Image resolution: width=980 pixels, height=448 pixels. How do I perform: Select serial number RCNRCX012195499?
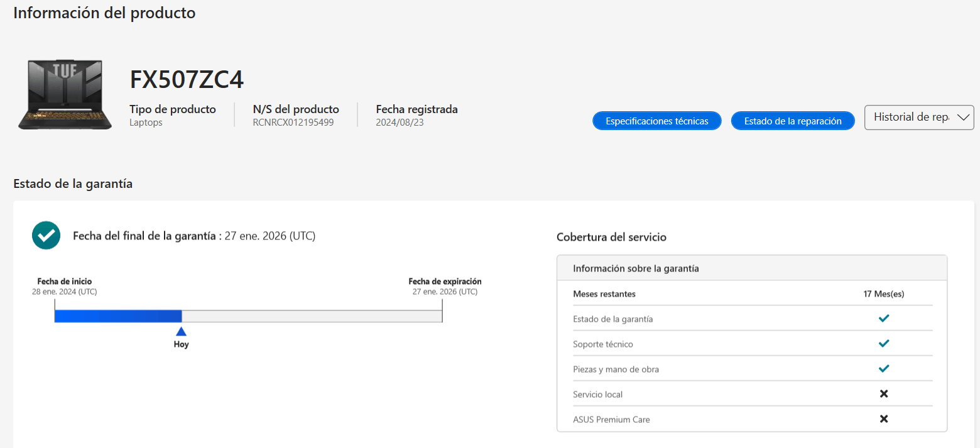(x=293, y=123)
